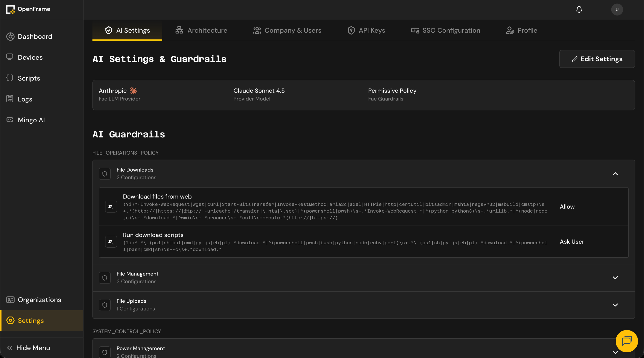Click the File Downloads section title
The height and width of the screenshot is (358, 644).
135,170
